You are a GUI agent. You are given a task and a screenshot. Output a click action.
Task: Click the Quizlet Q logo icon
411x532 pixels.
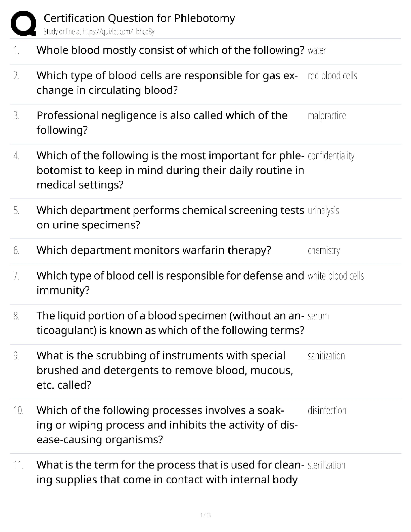coord(24,23)
